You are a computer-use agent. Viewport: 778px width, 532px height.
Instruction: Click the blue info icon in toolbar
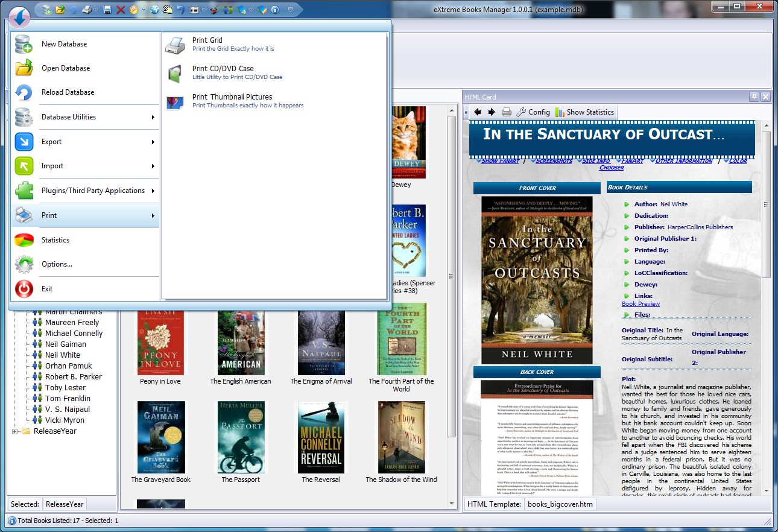click(x=275, y=10)
